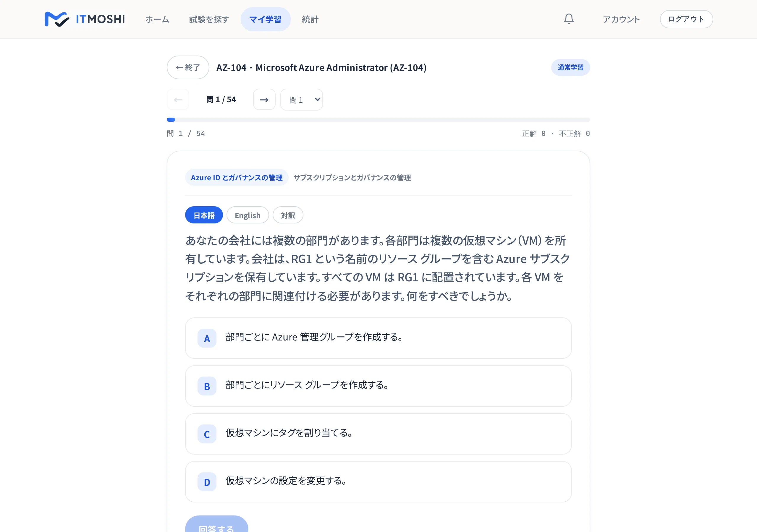Open notifications bell icon
The width and height of the screenshot is (757, 532).
[569, 19]
